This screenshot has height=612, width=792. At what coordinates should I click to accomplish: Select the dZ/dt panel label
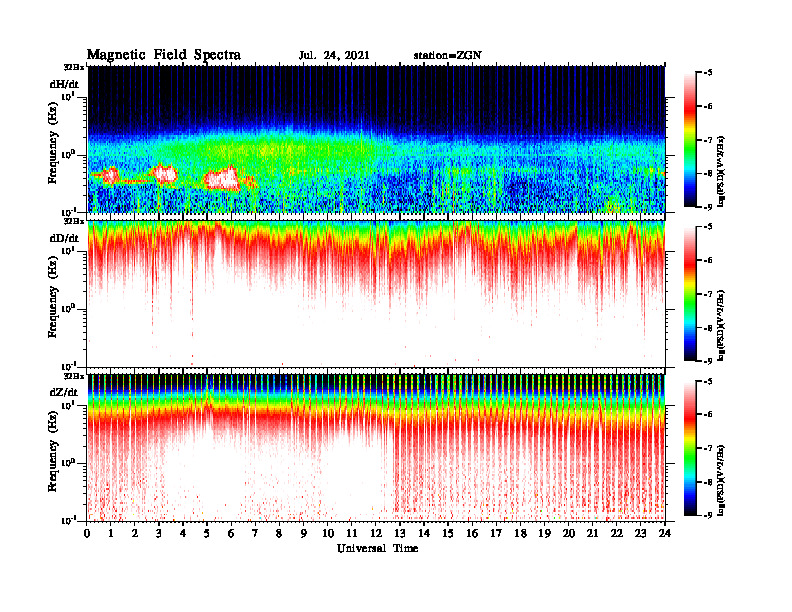tap(64, 392)
